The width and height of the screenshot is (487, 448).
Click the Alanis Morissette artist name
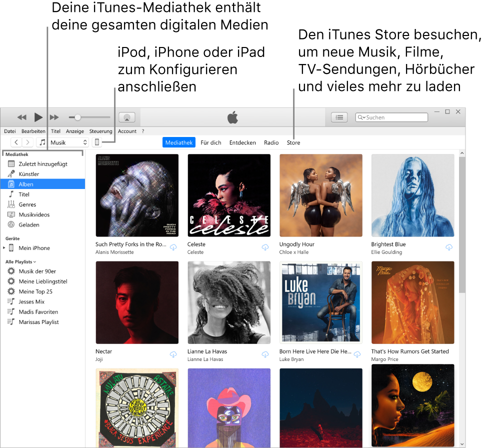pos(114,252)
